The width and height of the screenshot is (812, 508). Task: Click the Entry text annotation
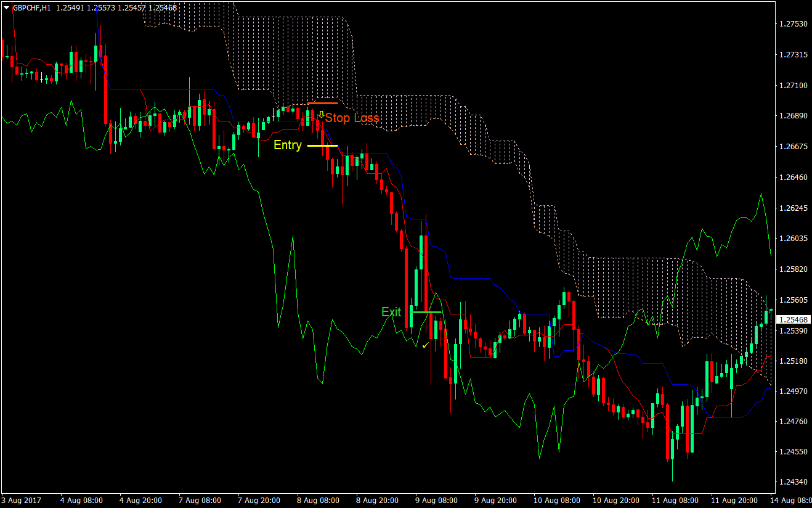point(287,146)
